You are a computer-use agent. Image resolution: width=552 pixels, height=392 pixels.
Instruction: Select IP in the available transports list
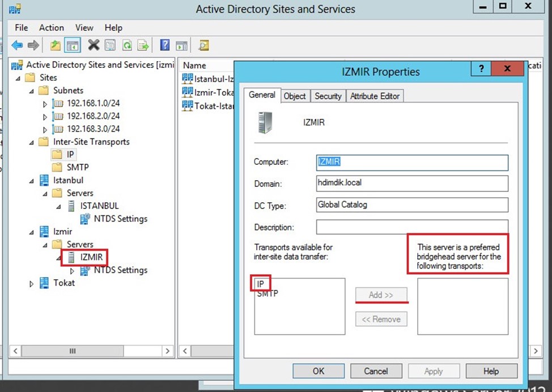pyautogui.click(x=261, y=284)
